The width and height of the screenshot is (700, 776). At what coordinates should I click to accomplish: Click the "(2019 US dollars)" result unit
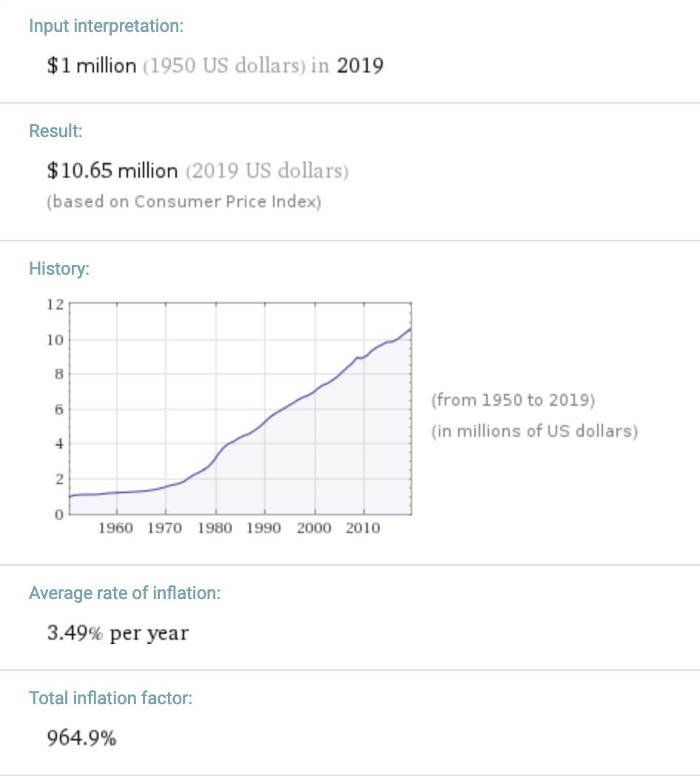pyautogui.click(x=267, y=171)
